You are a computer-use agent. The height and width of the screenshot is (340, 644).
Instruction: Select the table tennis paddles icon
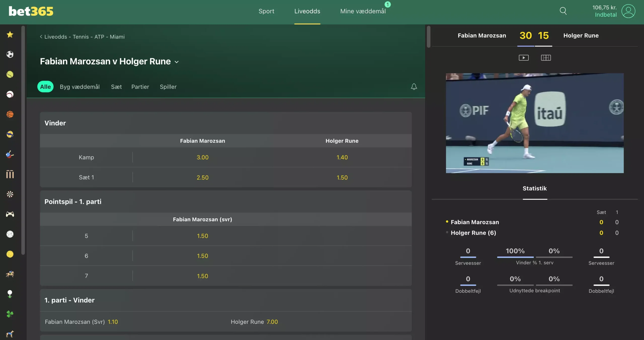coord(10,154)
